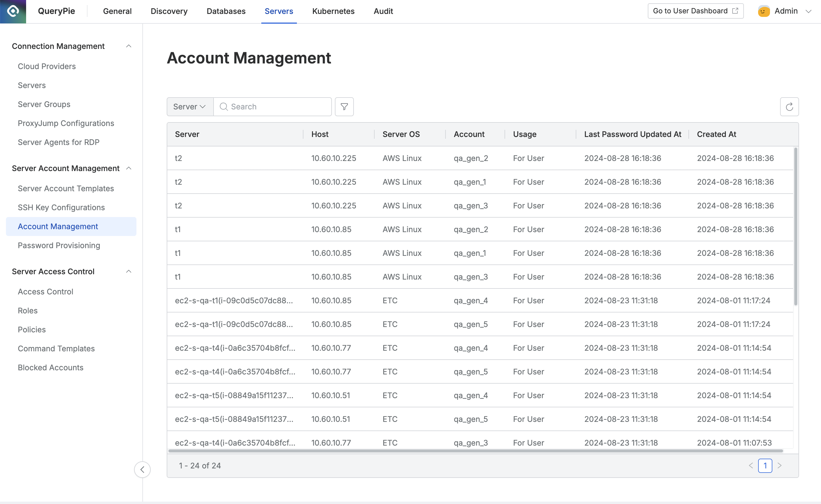Collapse the sidebar with arrow button
Screen dimensions: 821x504
(x=142, y=469)
